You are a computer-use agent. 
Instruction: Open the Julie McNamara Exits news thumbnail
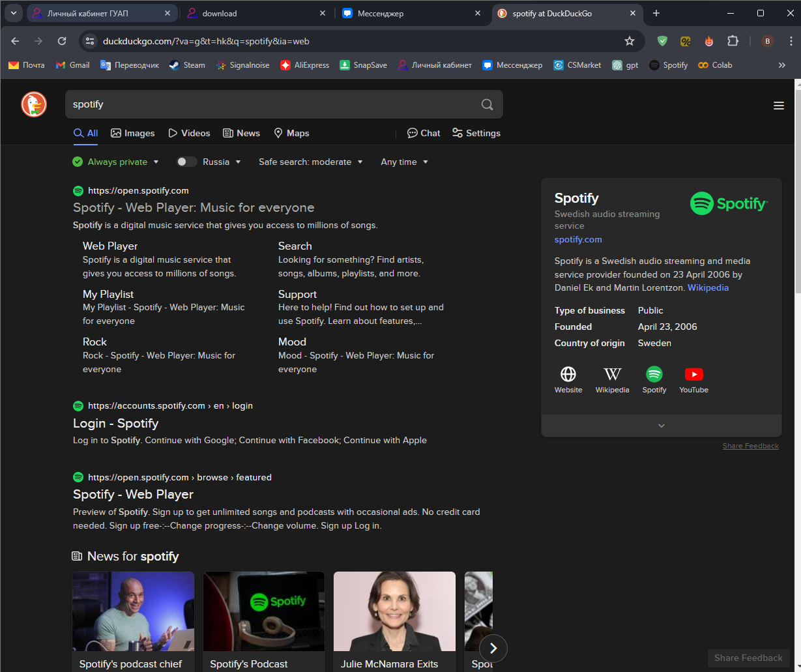394,611
